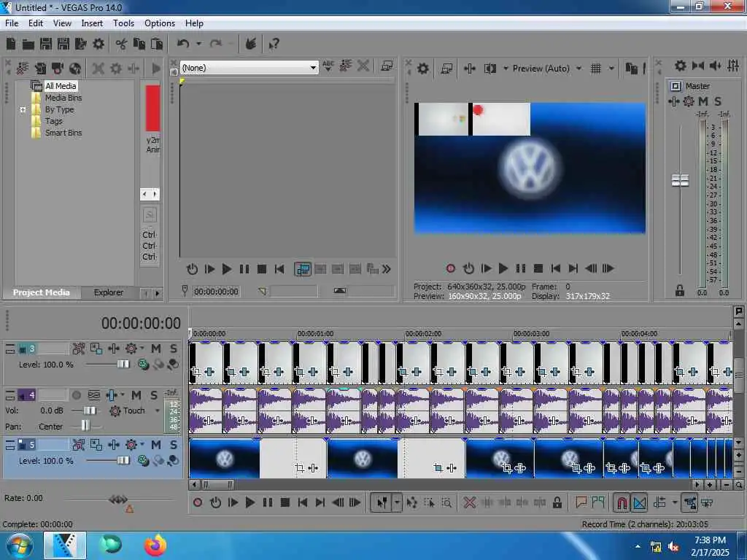Click Event Pan/Crop icon on first track 3 clip
Viewport: 747px width, 560px height.
(196, 371)
